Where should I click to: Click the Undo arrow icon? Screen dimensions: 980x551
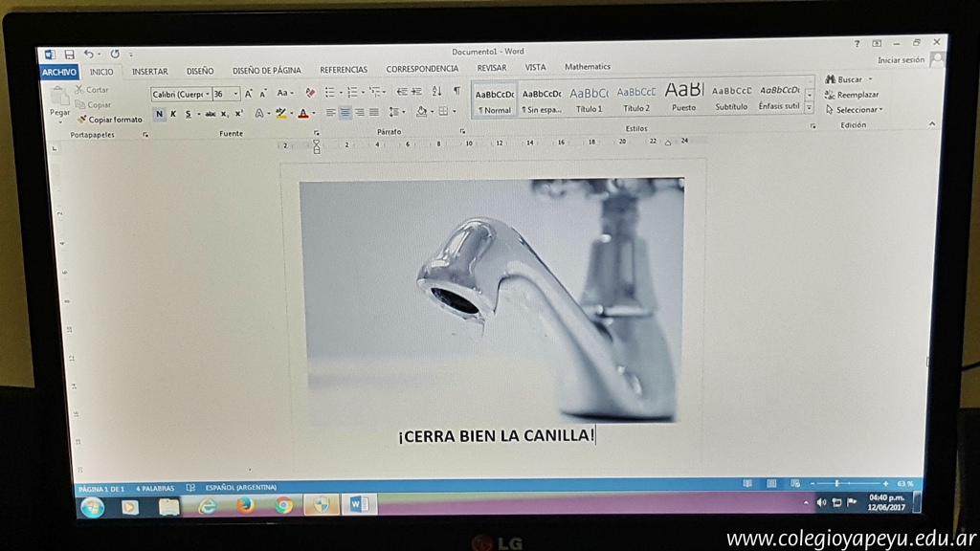click(x=88, y=55)
